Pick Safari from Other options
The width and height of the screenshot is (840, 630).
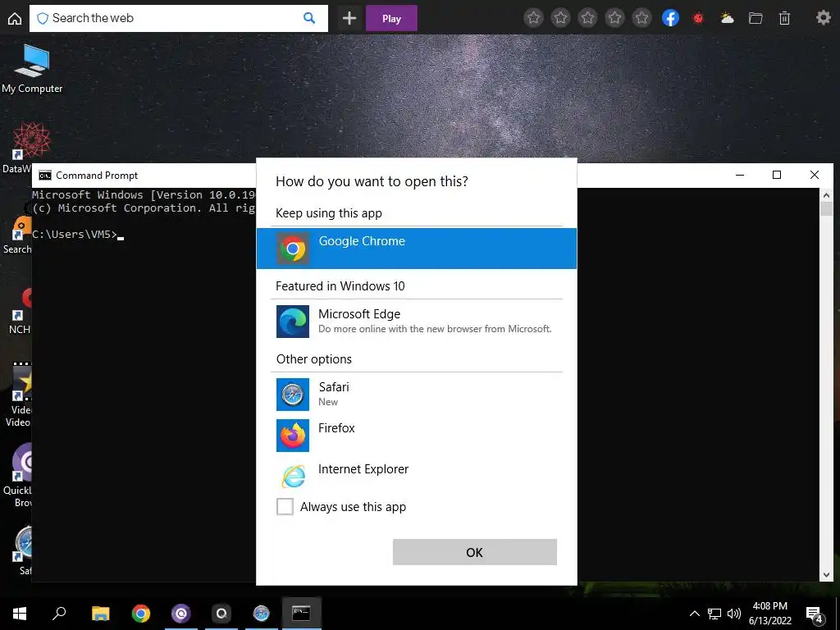tap(416, 395)
